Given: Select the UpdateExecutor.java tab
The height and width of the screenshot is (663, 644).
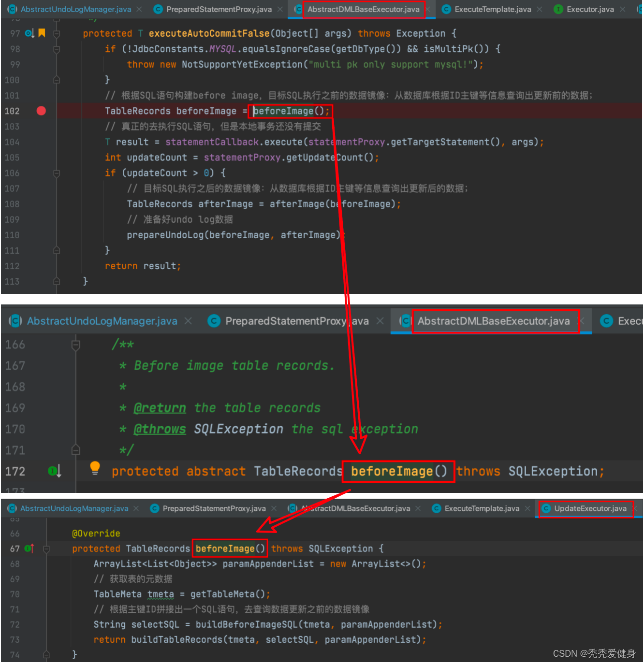Looking at the screenshot, I should click(590, 508).
